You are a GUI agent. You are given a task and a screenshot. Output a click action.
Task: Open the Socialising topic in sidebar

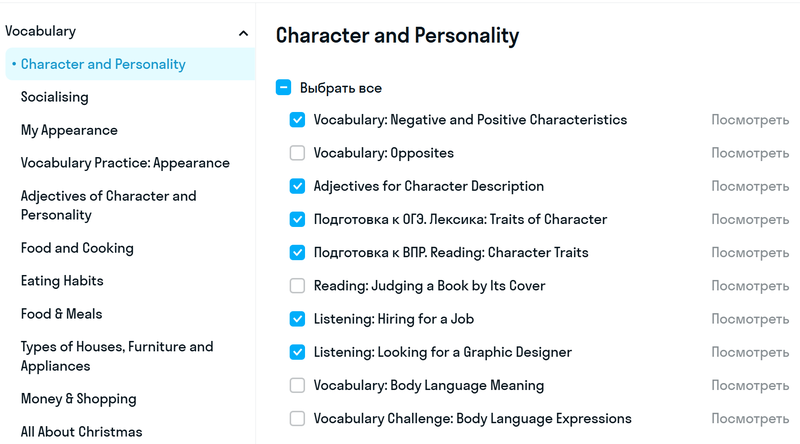[x=55, y=97]
